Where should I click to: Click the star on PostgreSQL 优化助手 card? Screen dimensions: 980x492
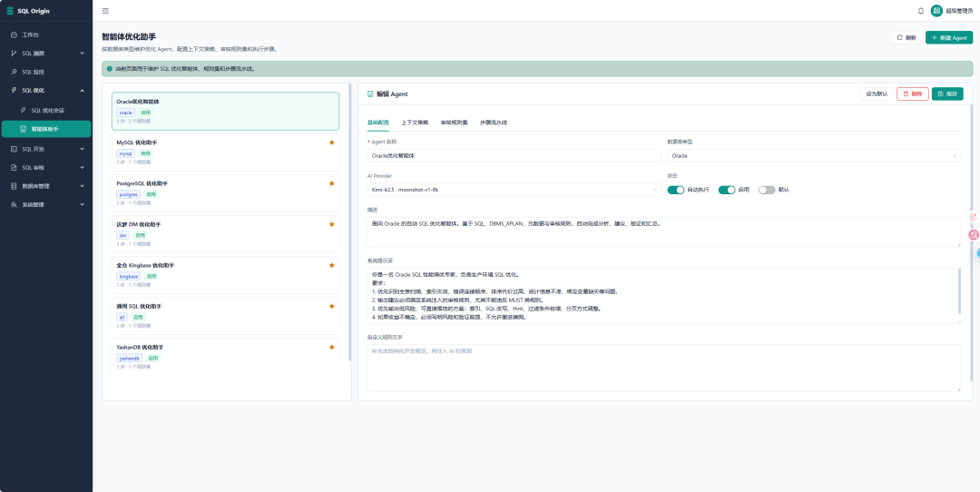tap(332, 183)
